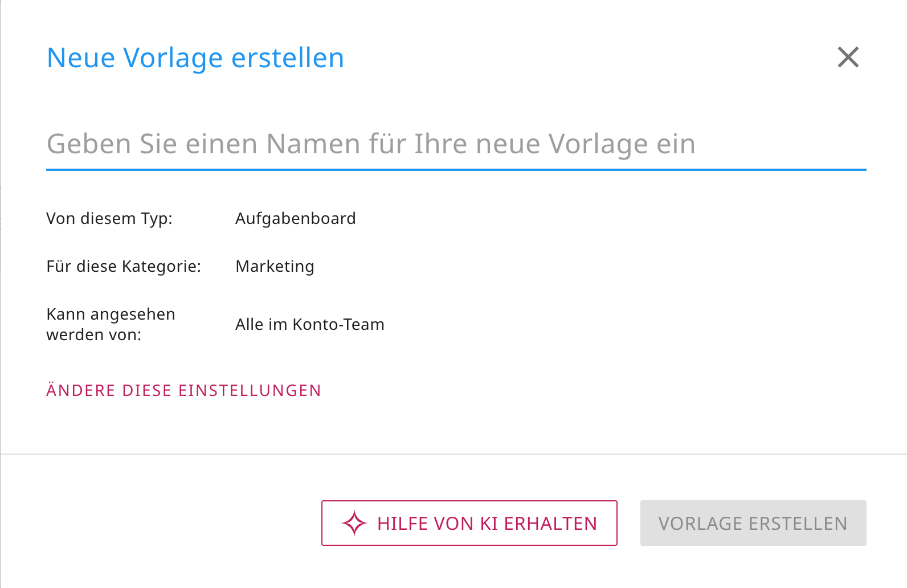Screen dimensions: 907x588
Task: Click the 'Für diese Kategorie:' label
Action: point(124,266)
